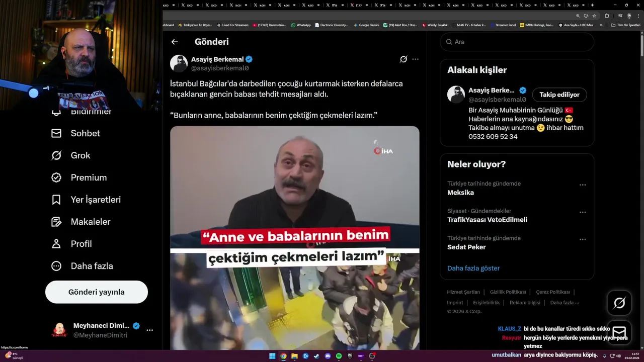
Task: Open Tüm Yer İşaretleri bookmarks folder
Action: point(625,25)
